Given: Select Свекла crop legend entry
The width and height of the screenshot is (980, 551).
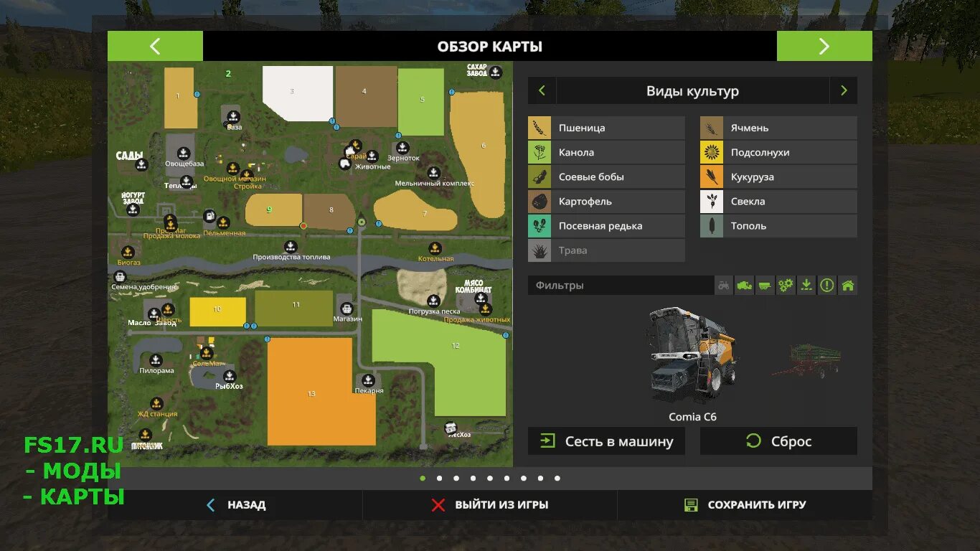Looking at the screenshot, I should (x=778, y=201).
